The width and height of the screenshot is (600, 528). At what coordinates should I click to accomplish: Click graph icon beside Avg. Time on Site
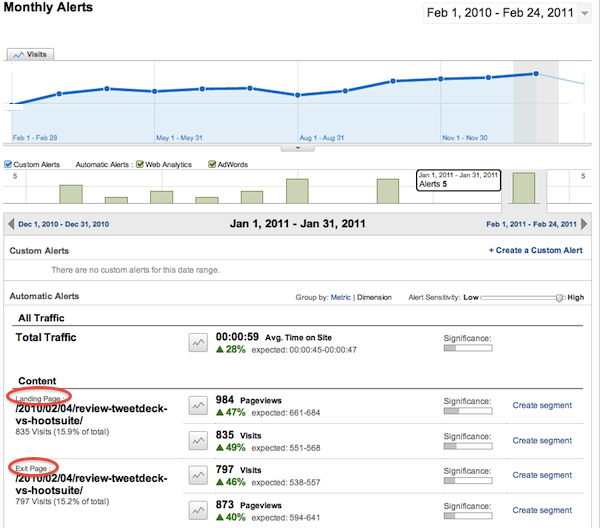(199, 343)
